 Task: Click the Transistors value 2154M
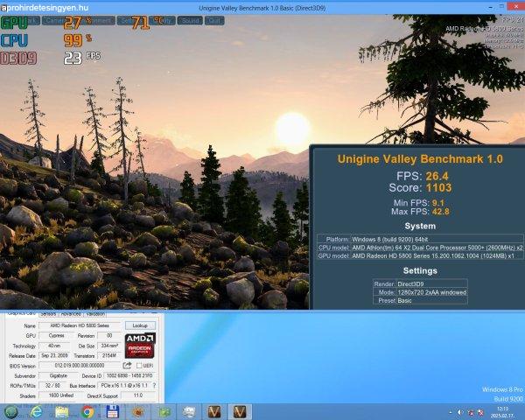click(109, 355)
